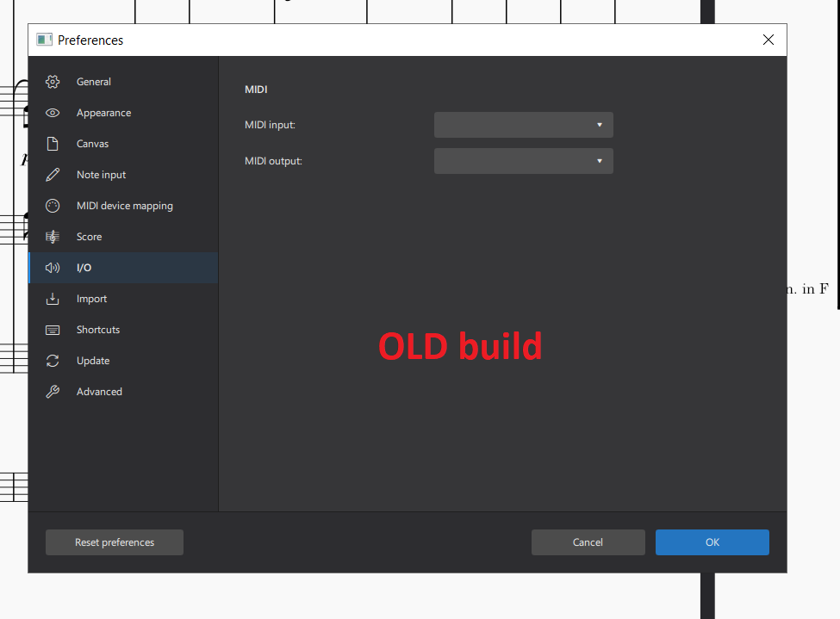Screen dimensions: 840x619
Task: Click the Preferences title text
Action: (x=90, y=40)
